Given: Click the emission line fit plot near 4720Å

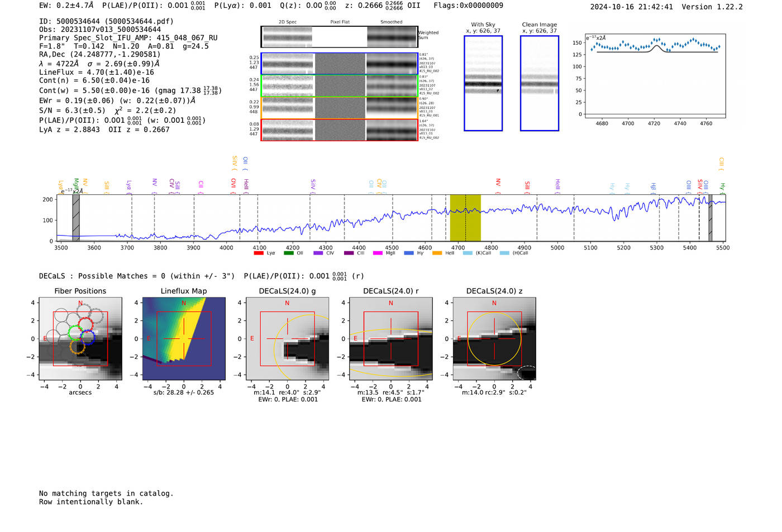Looking at the screenshot, I should click(x=655, y=76).
